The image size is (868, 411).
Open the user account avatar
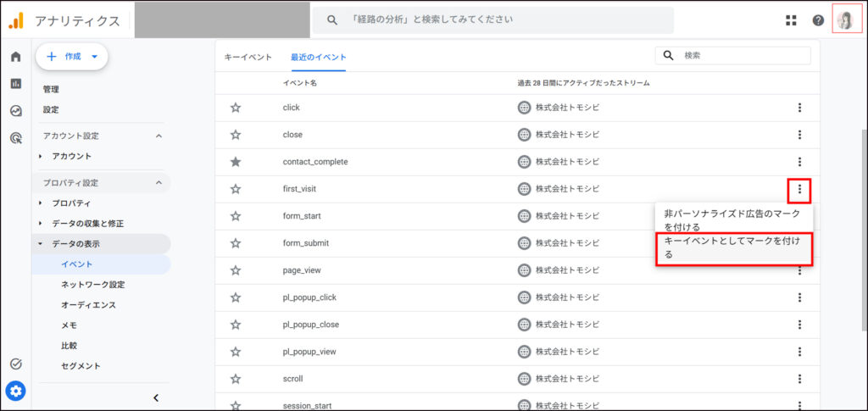point(847,21)
